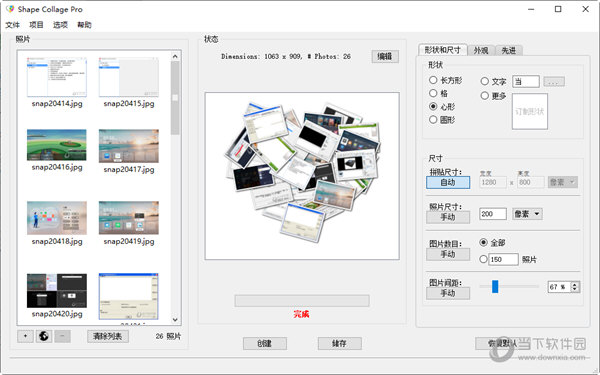Switch to the 形状和尺寸 tab
The width and height of the screenshot is (600, 375).
click(x=443, y=50)
